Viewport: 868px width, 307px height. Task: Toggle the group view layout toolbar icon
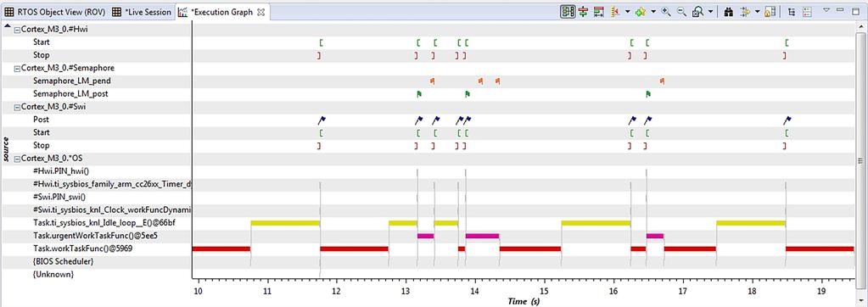coord(568,11)
